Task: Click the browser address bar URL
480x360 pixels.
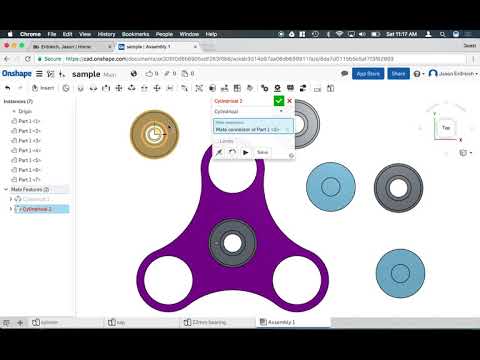Action: point(229,59)
